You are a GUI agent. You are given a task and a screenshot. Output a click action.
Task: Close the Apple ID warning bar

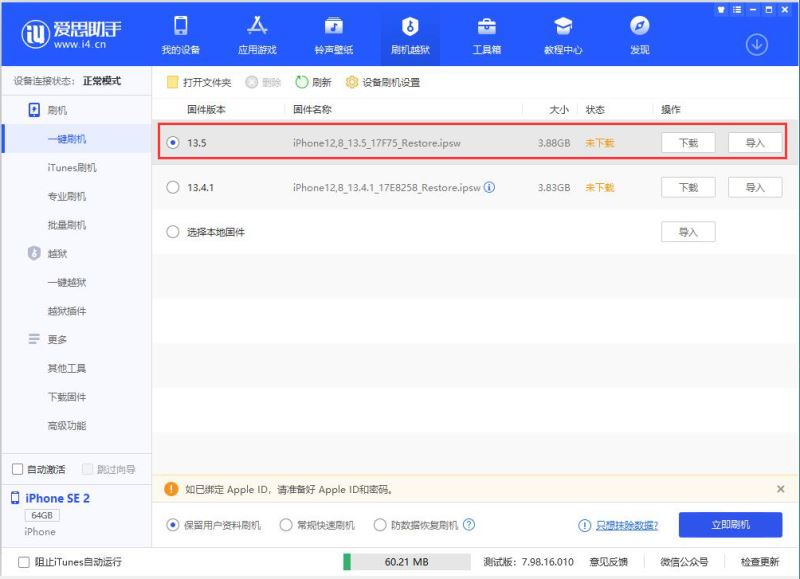point(781,489)
